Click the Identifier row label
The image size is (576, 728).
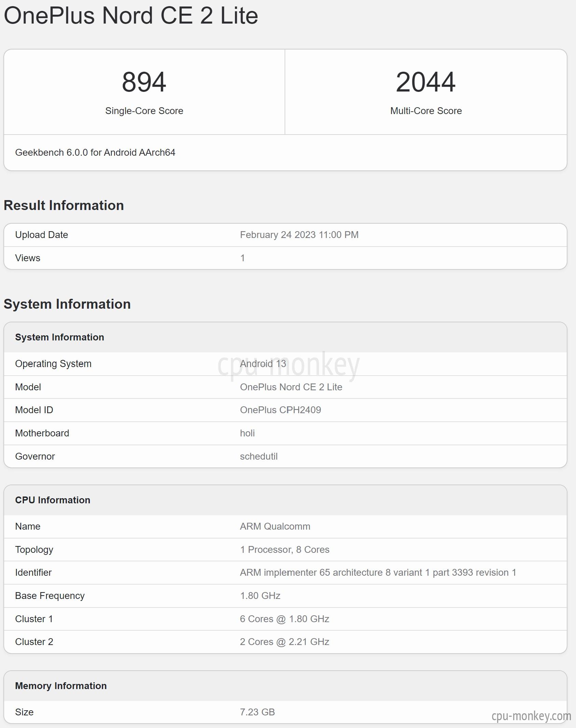33,573
